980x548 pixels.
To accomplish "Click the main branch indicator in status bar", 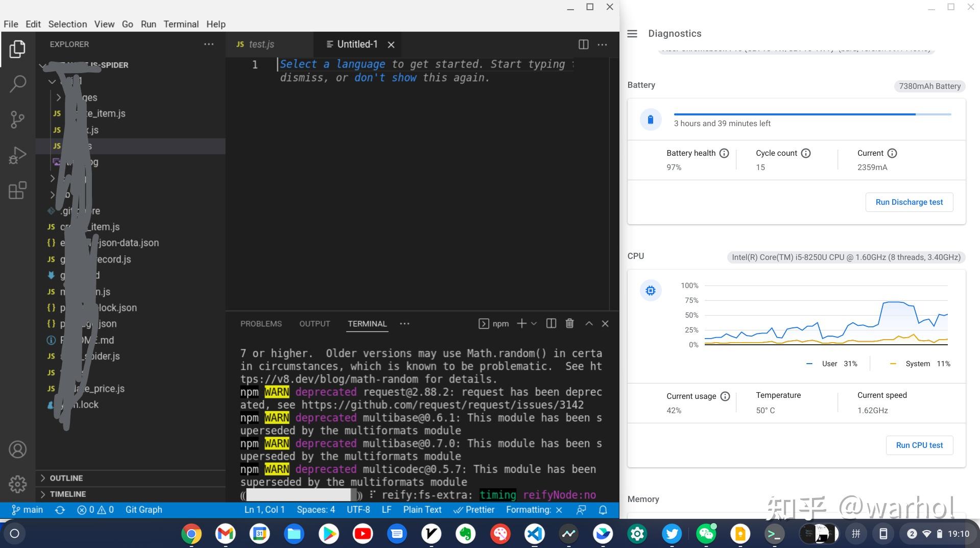I will point(28,510).
